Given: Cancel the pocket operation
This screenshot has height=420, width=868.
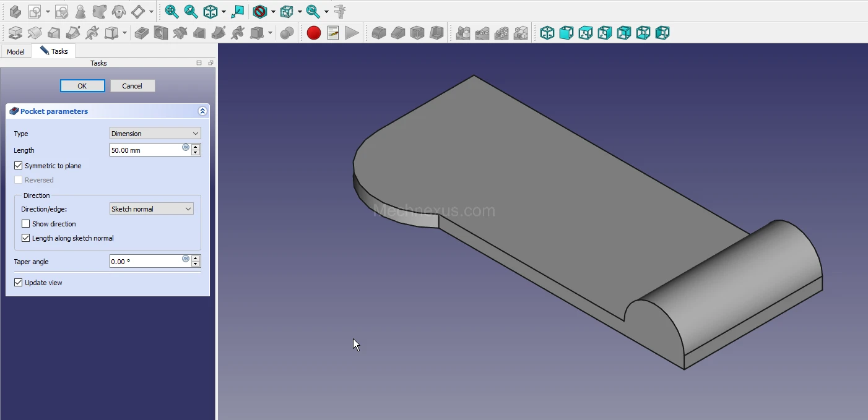Looking at the screenshot, I should click(x=132, y=86).
